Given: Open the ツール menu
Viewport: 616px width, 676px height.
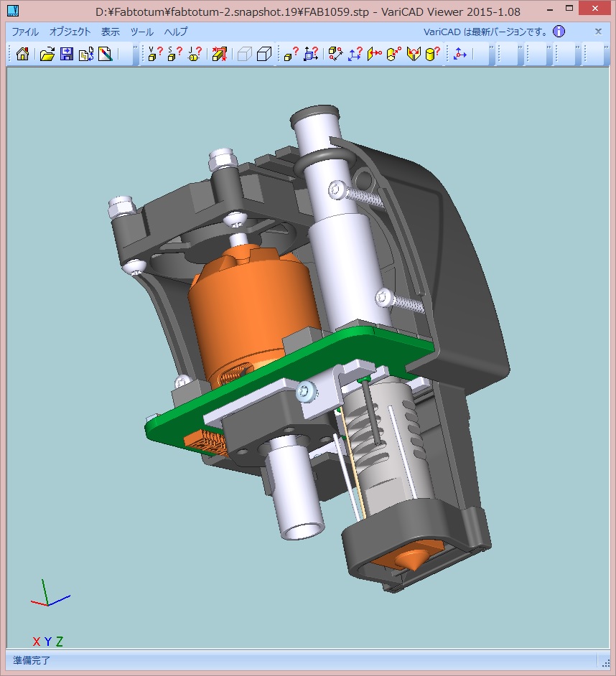Looking at the screenshot, I should (142, 32).
